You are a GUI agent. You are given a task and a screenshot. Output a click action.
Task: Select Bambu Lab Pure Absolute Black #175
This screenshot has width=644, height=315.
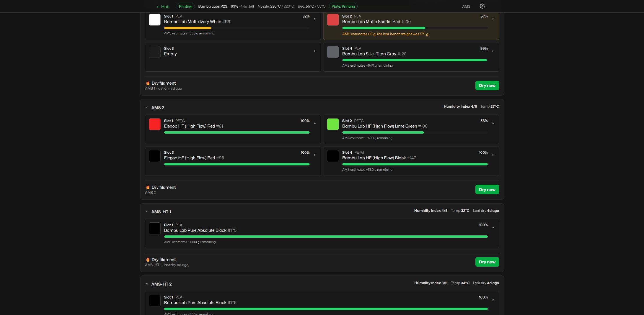tap(200, 230)
